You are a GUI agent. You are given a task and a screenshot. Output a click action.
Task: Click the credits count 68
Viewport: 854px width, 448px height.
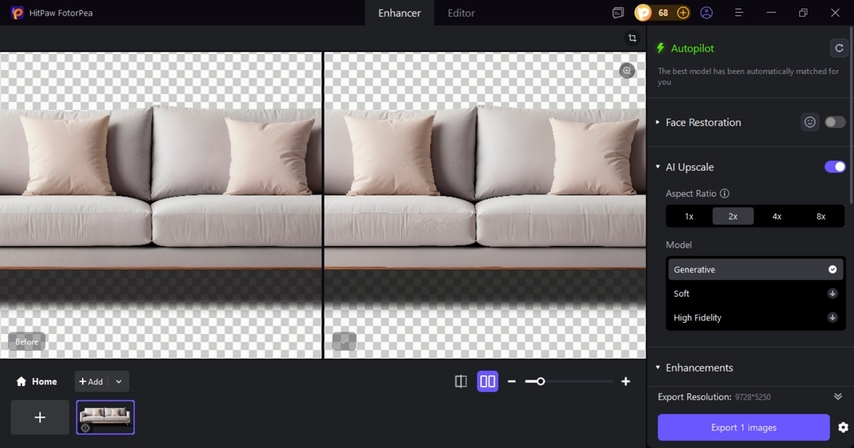click(x=663, y=13)
